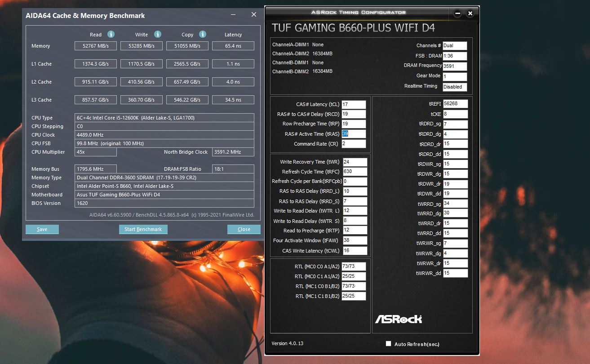
Task: Select the RTL (MC1 C1 B1/B2) field
Action: (x=354, y=296)
